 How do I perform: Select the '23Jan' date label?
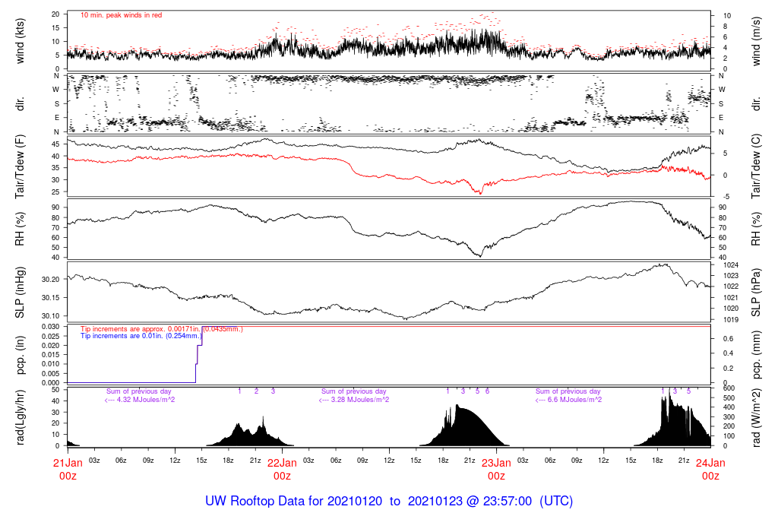[x=496, y=463]
